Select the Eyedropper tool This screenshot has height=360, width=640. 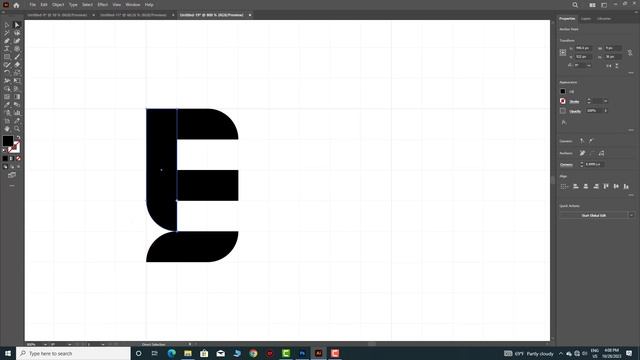(x=7, y=104)
